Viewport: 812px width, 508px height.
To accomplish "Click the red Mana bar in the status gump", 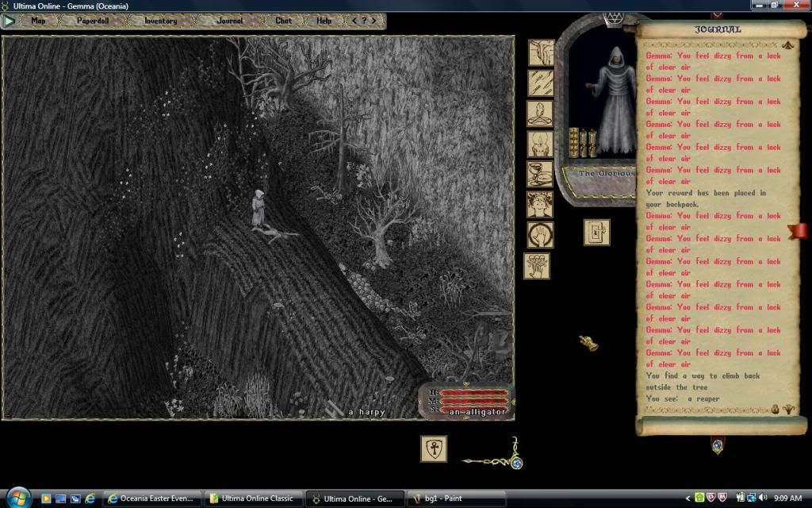I will (x=474, y=401).
